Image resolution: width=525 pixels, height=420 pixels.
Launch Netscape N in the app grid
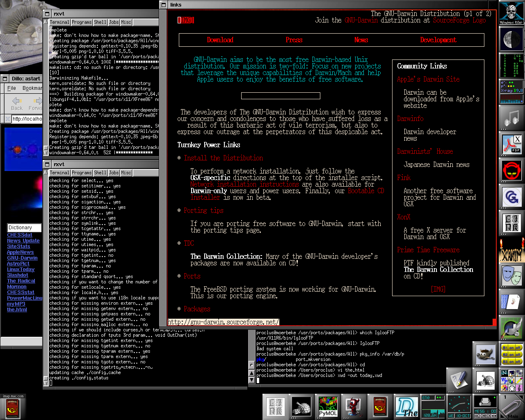point(504,373)
